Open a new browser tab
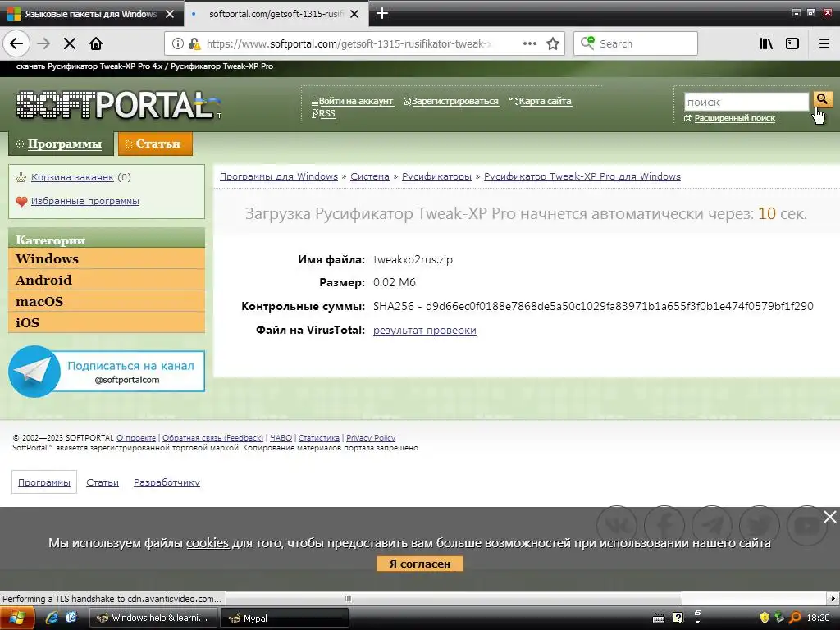840x630 pixels. click(x=382, y=13)
